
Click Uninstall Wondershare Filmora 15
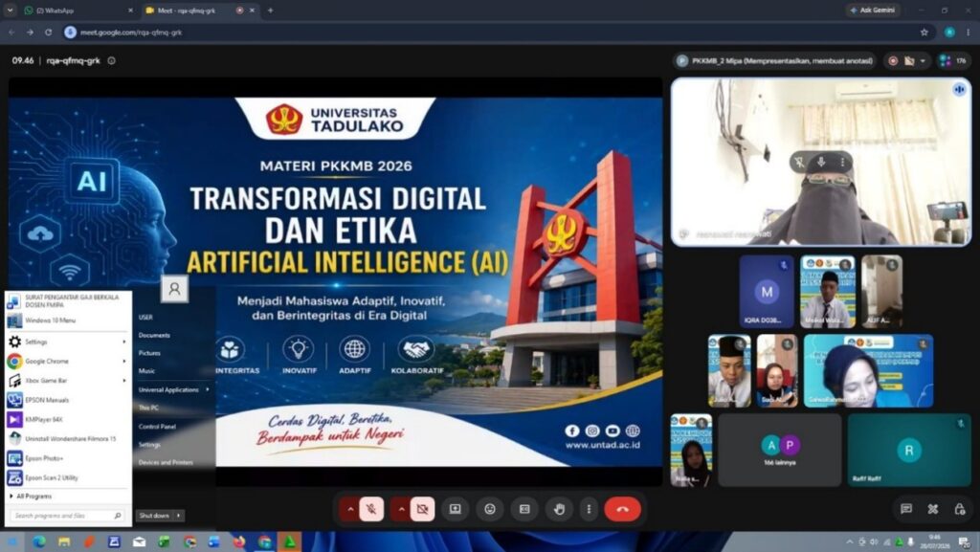coord(68,438)
